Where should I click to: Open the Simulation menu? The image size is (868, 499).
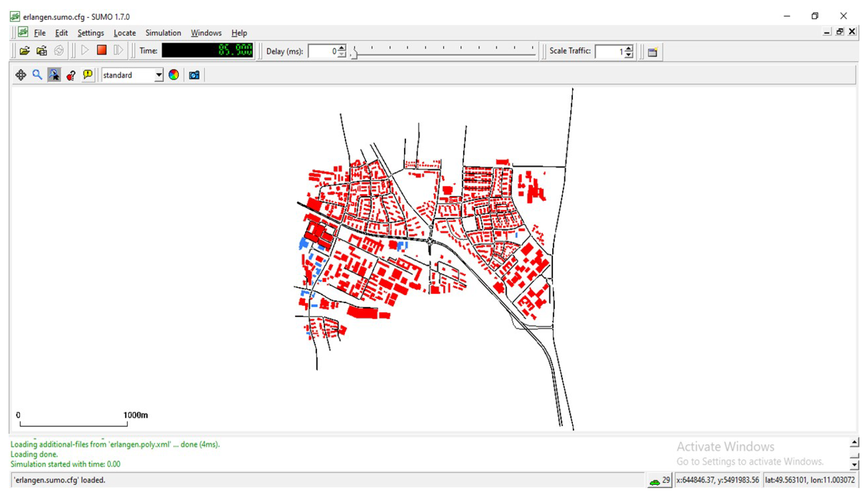click(163, 33)
